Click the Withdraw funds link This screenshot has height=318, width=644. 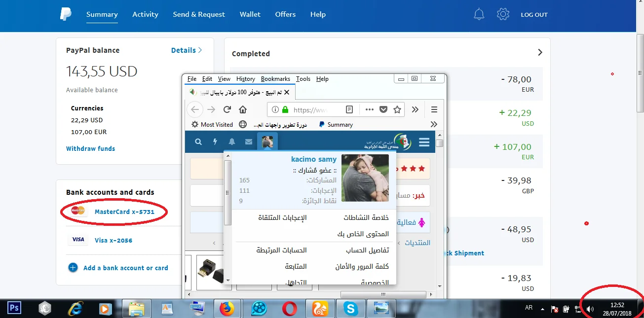click(90, 148)
